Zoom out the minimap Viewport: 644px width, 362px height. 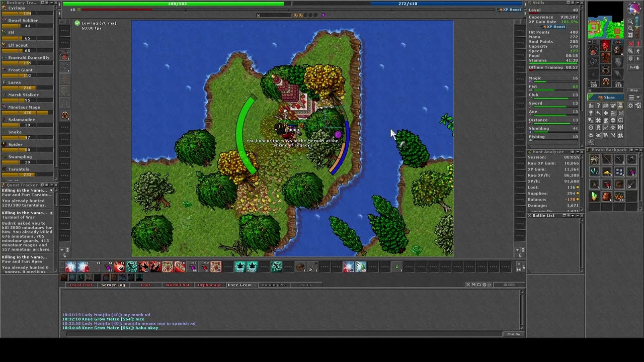coord(630,21)
